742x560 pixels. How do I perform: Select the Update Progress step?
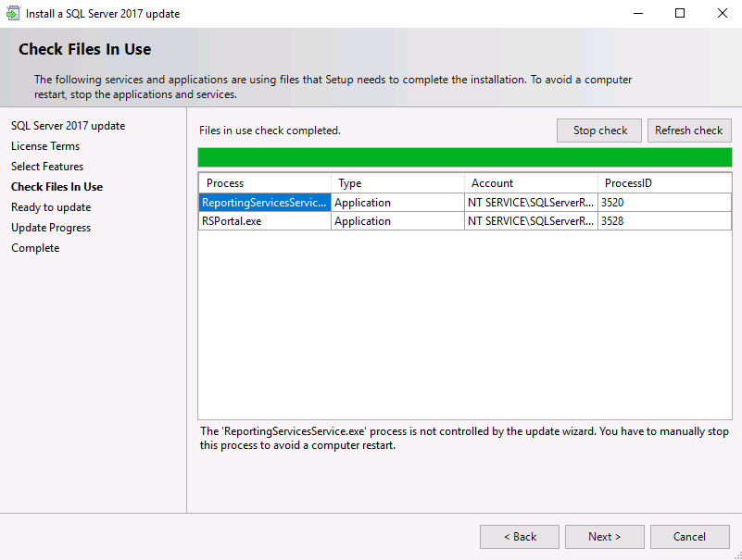coord(51,228)
